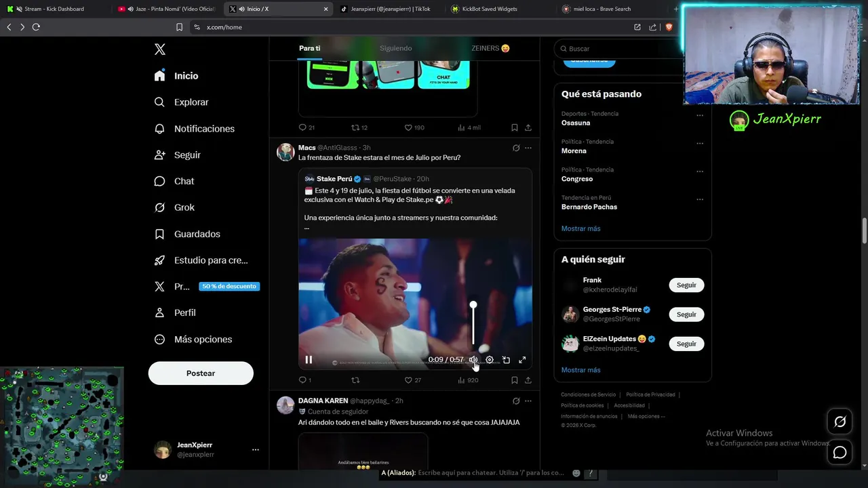Image resolution: width=868 pixels, height=488 pixels.
Task: Bookmark the top post with 4 mil views
Action: pyautogui.click(x=515, y=127)
